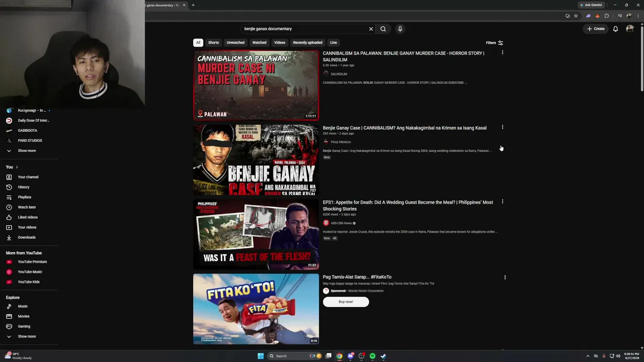
Task: Click the YouTube search input field
Action: click(304, 29)
